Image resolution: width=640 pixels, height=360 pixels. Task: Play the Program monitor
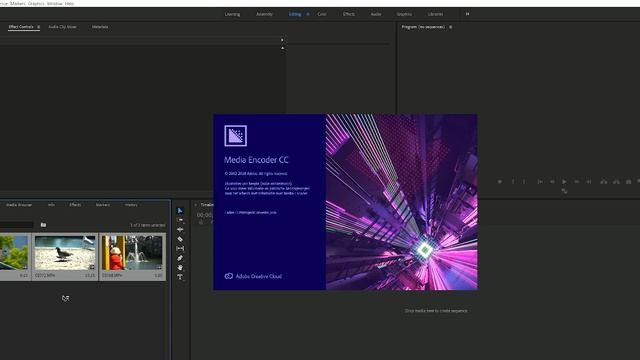(x=564, y=182)
